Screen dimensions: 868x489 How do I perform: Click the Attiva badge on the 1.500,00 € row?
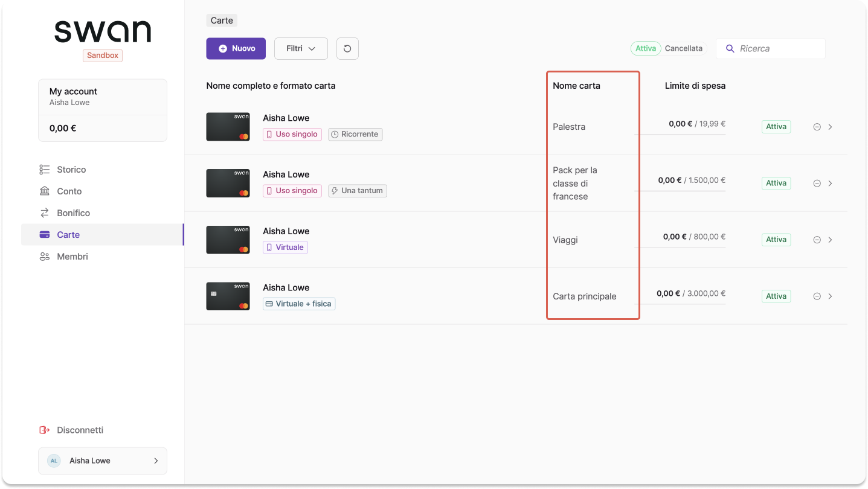click(776, 184)
